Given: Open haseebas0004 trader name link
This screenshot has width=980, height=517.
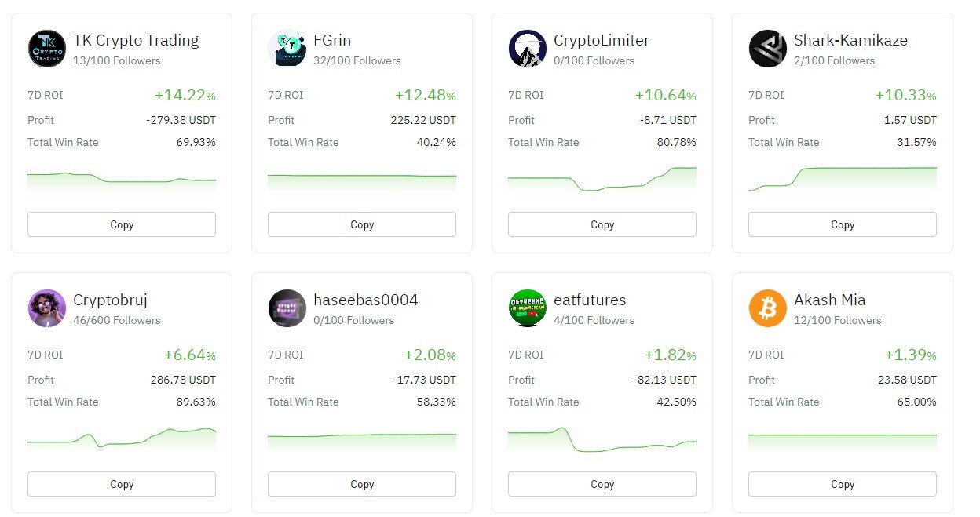Looking at the screenshot, I should 365,300.
